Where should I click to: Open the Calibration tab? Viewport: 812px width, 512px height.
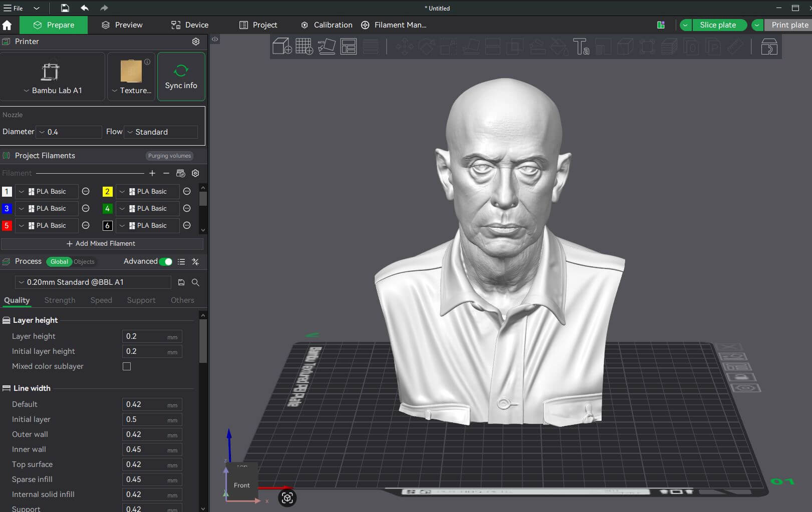327,25
